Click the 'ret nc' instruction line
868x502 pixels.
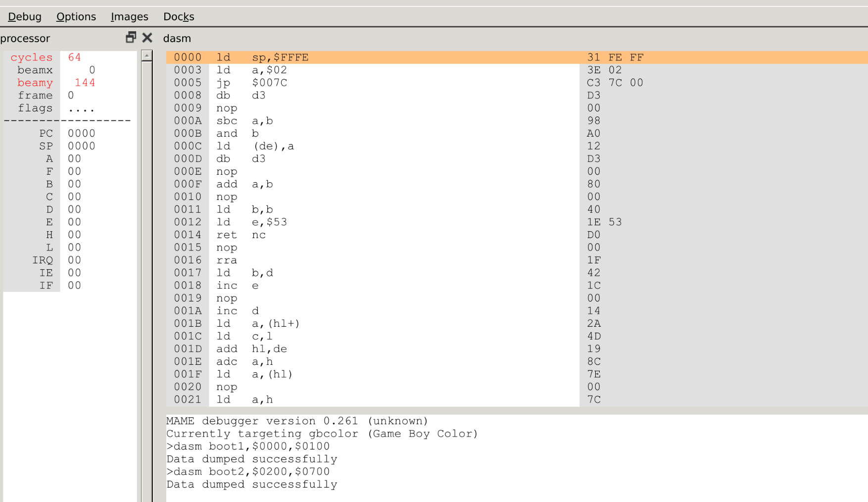(x=517, y=235)
